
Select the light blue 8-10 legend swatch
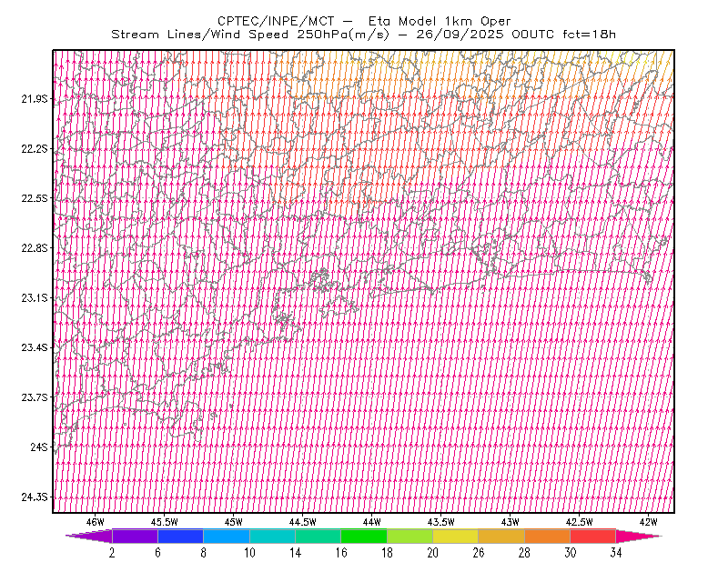point(227,536)
